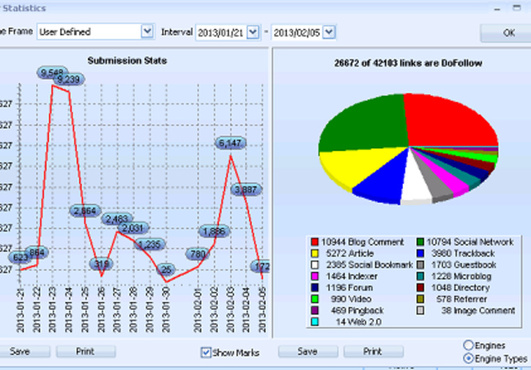This screenshot has width=531, height=370.
Task: Click the green Social Network legend swatch
Action: coord(420,242)
